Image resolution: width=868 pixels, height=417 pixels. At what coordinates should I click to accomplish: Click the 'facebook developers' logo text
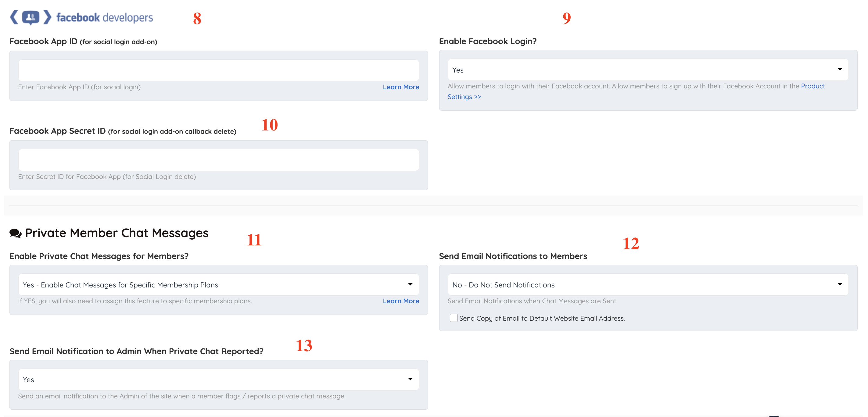point(104,17)
